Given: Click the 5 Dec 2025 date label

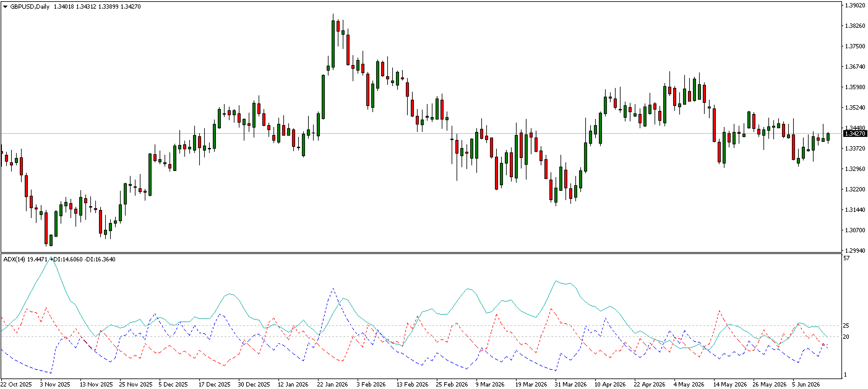Looking at the screenshot, I should 173,385.
